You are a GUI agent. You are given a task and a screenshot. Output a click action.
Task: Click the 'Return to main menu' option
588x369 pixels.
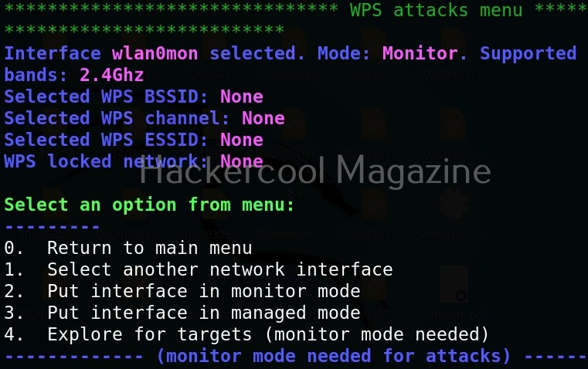tap(127, 248)
